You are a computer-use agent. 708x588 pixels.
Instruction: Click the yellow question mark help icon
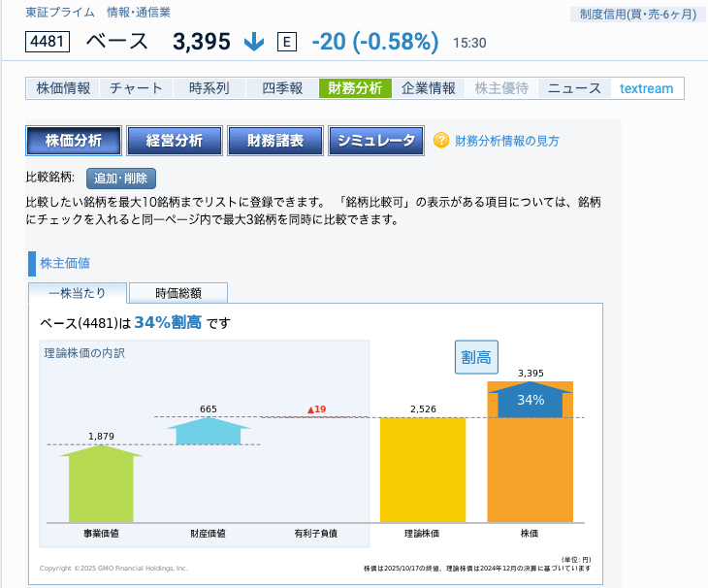(x=441, y=141)
